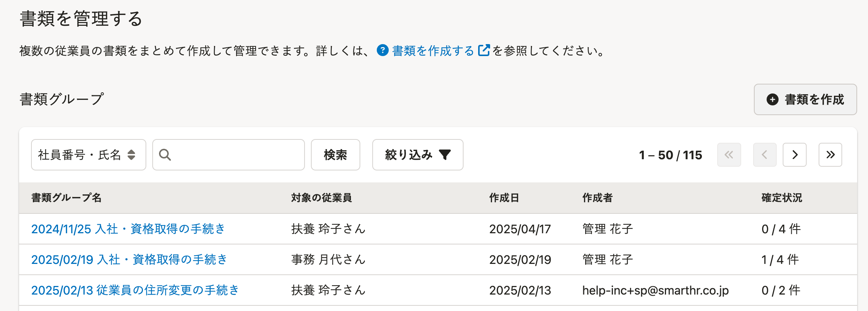Viewport: 868px width, 311px height.
Task: Click the previous page arrow
Action: click(765, 155)
